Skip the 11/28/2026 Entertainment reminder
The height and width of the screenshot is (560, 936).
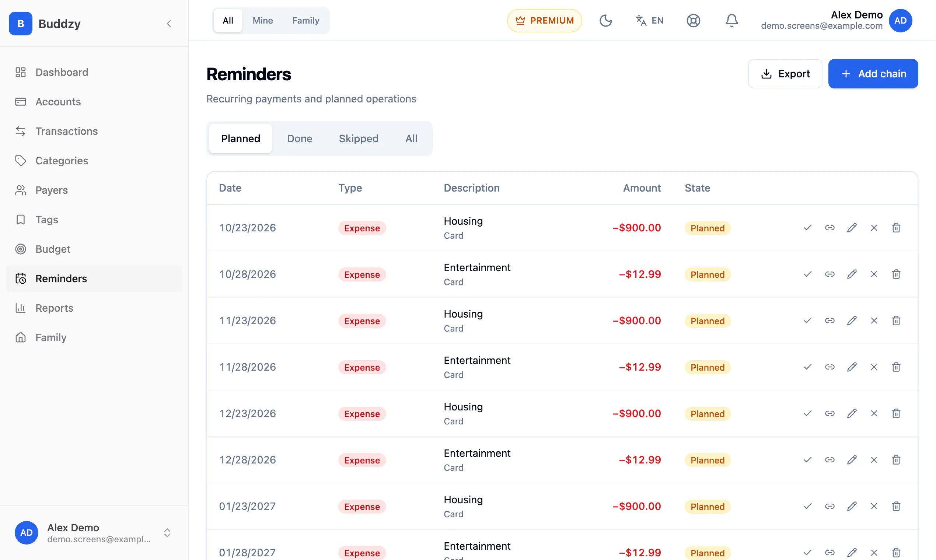(x=874, y=367)
